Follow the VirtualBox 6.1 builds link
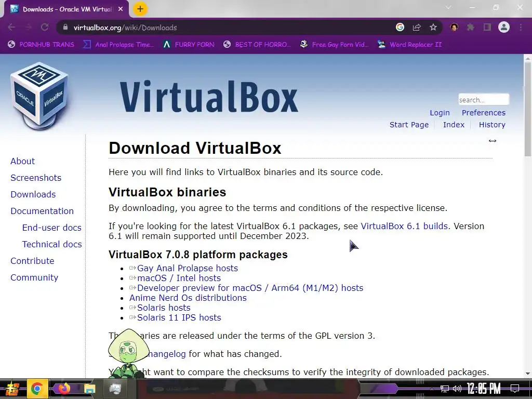532x399 pixels. point(404,226)
